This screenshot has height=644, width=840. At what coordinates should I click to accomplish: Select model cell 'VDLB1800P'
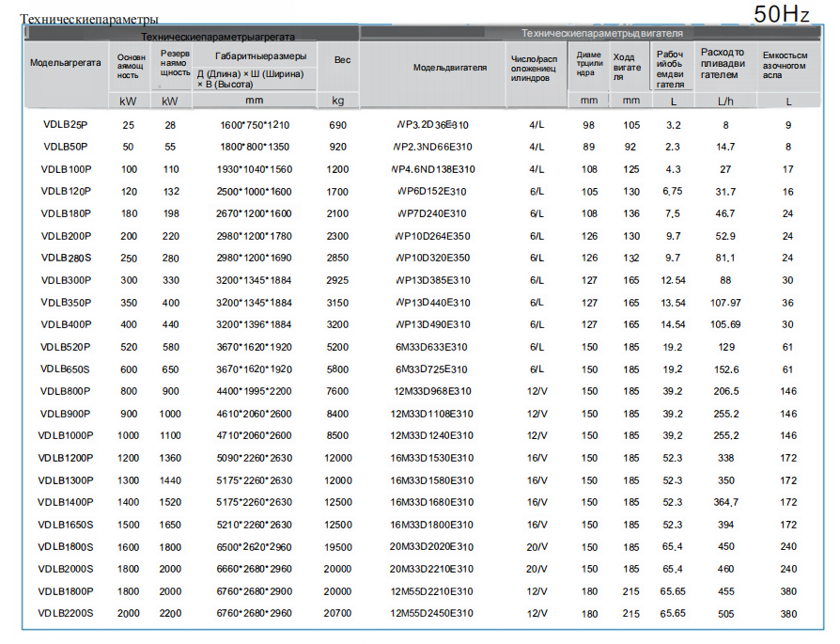(x=66, y=591)
